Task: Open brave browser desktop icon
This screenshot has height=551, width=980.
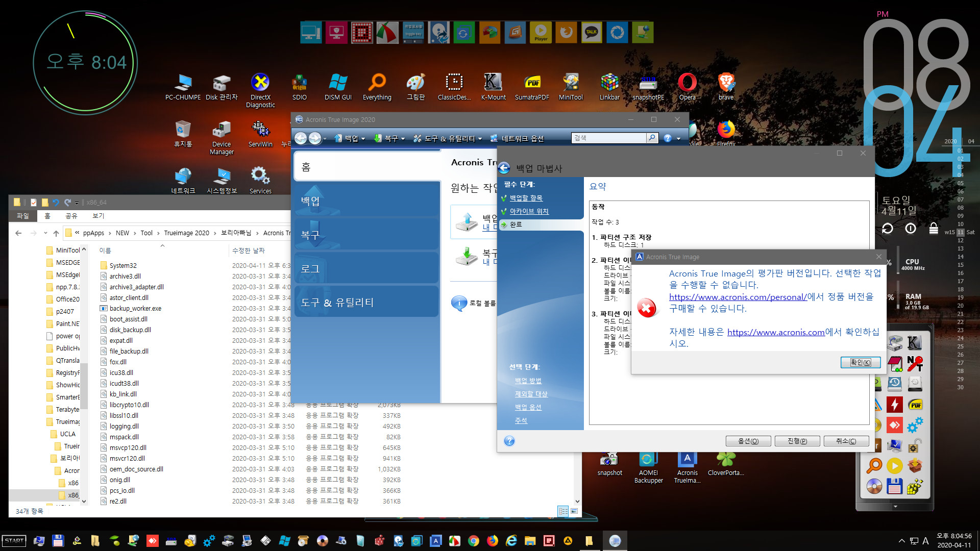Action: click(726, 87)
